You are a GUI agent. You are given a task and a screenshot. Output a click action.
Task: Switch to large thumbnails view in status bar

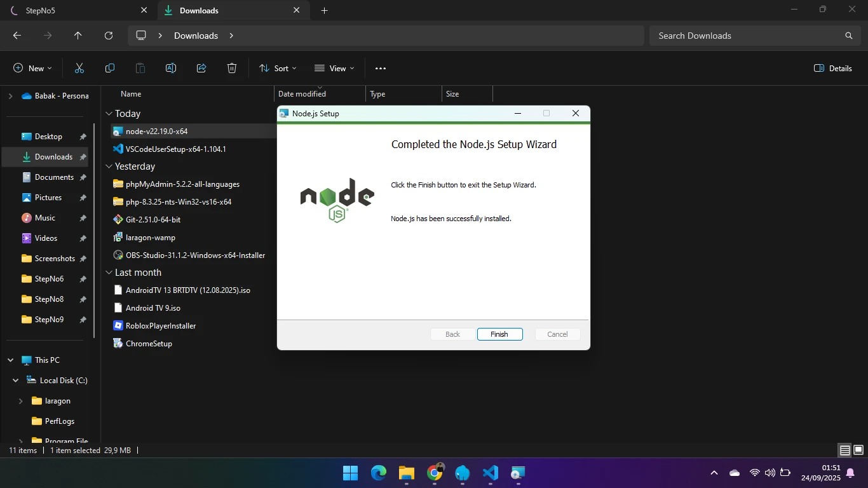[858, 451]
